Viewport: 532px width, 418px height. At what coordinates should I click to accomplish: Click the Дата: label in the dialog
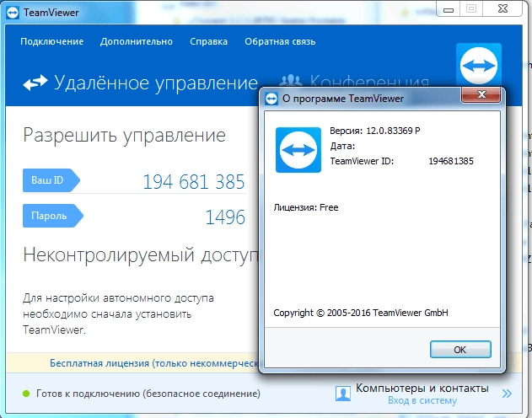pyautogui.click(x=342, y=146)
